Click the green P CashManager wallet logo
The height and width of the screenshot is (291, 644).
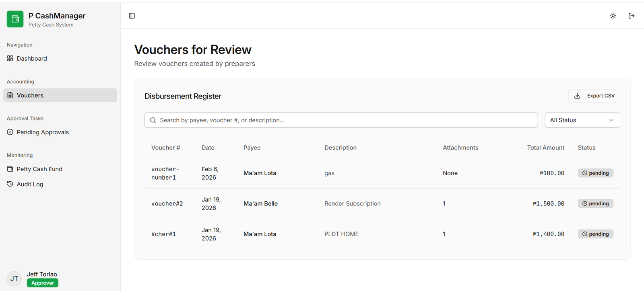[15, 19]
